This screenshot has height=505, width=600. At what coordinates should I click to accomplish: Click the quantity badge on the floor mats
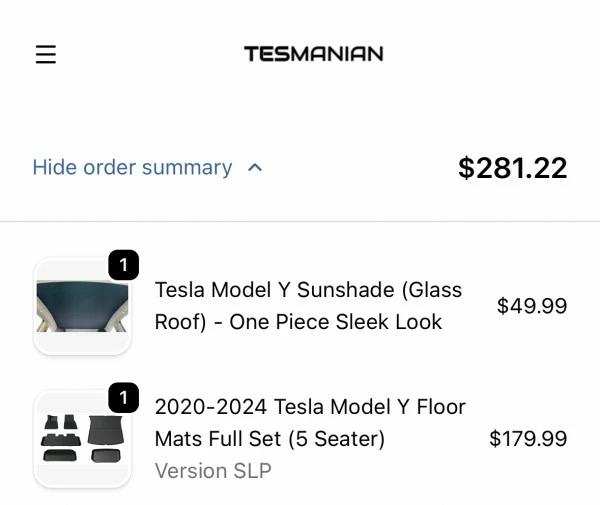point(123,398)
